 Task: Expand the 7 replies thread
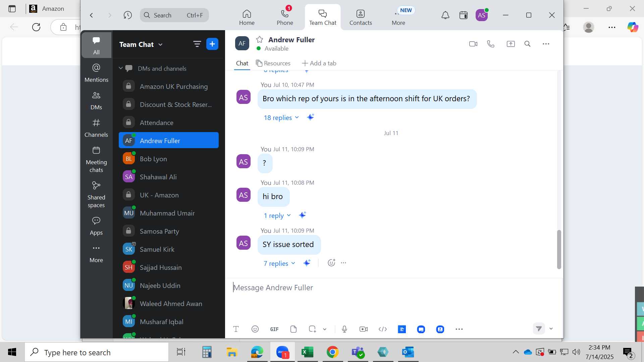click(279, 263)
